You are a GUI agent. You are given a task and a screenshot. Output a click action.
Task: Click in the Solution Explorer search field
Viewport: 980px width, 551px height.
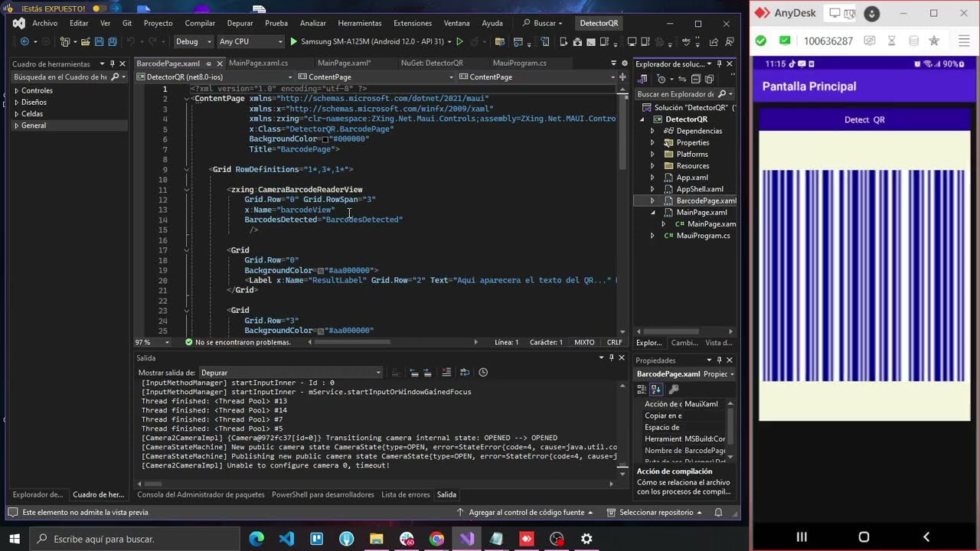(x=678, y=94)
